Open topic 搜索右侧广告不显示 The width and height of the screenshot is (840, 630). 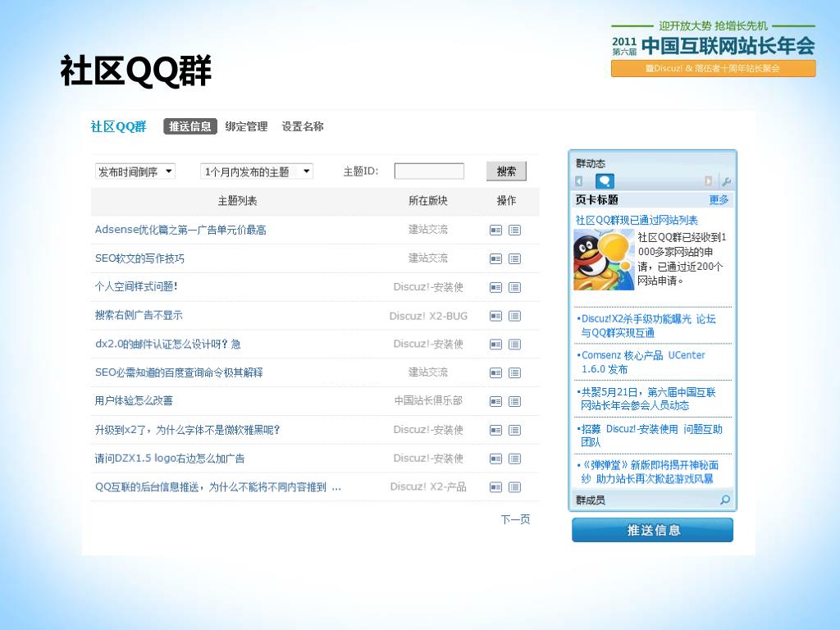139,315
